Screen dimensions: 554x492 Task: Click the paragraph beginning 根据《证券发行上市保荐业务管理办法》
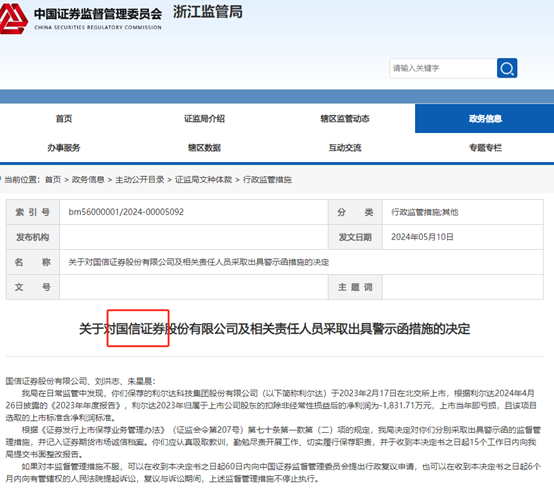[273, 442]
